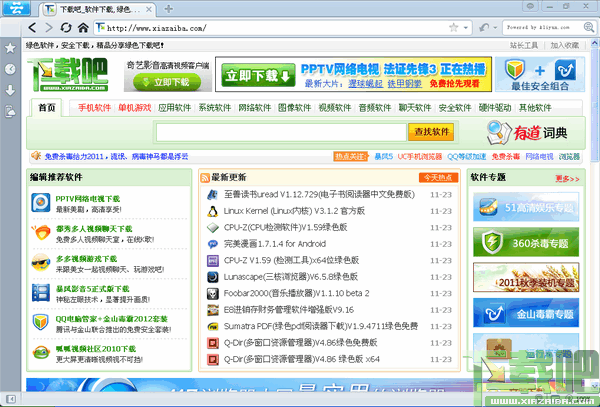The image size is (600, 407).
Task: Click the vertical page scrollbar
Action: pyautogui.click(x=595, y=214)
